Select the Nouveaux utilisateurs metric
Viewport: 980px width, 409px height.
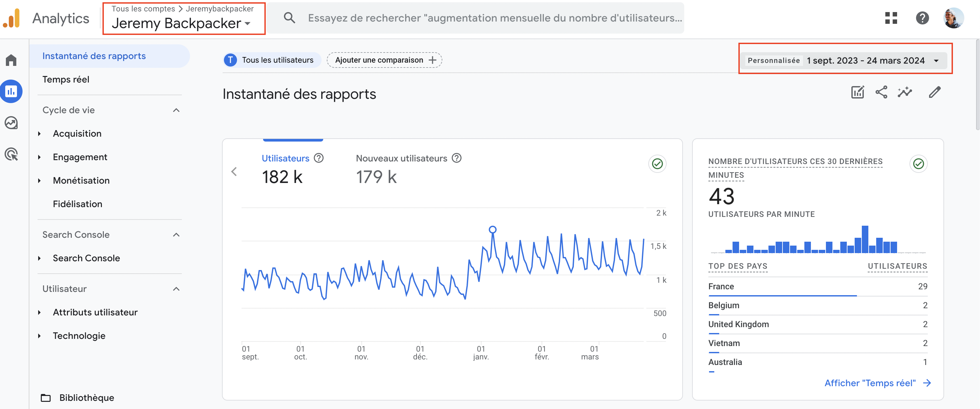pos(401,159)
